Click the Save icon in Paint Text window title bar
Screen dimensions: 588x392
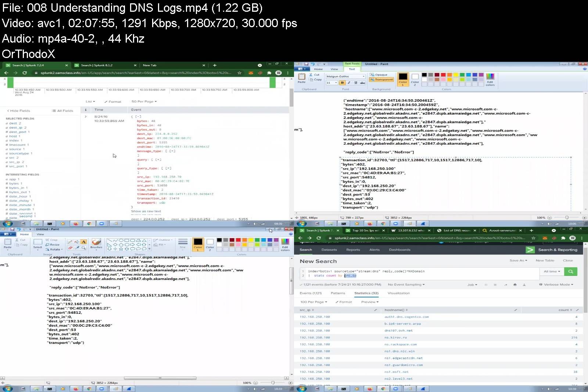coord(306,64)
